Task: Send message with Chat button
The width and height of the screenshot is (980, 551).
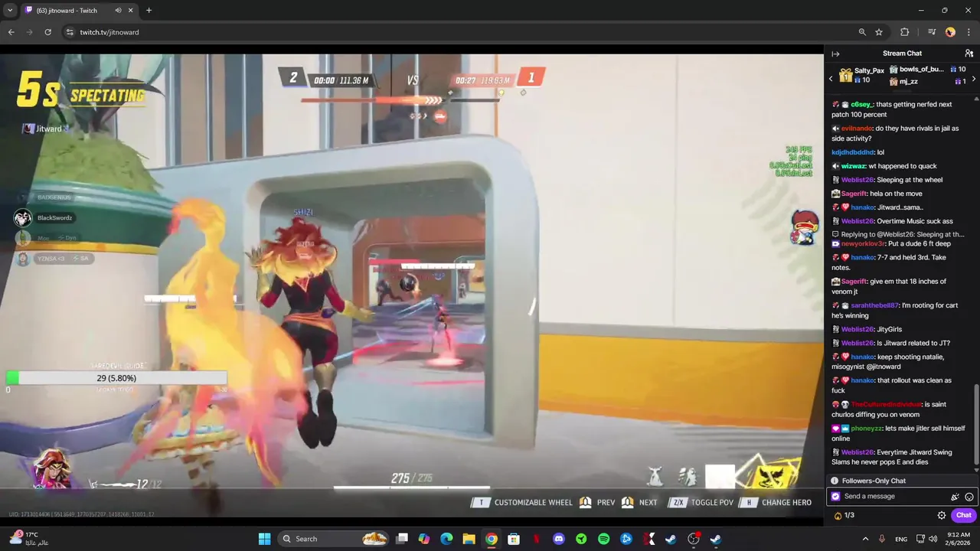Action: coord(964,515)
